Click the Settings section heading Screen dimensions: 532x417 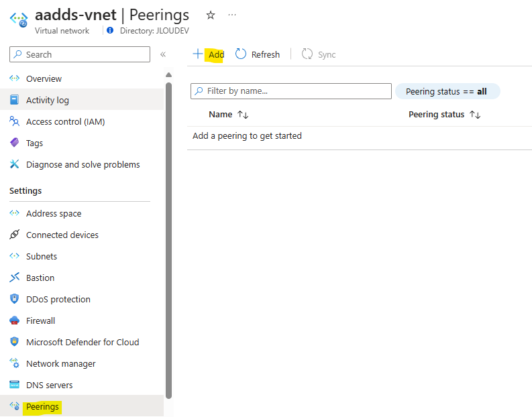(x=25, y=191)
